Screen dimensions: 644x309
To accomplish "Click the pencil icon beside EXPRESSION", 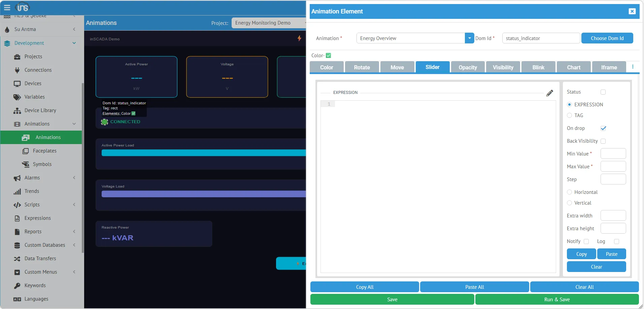I will (x=549, y=93).
